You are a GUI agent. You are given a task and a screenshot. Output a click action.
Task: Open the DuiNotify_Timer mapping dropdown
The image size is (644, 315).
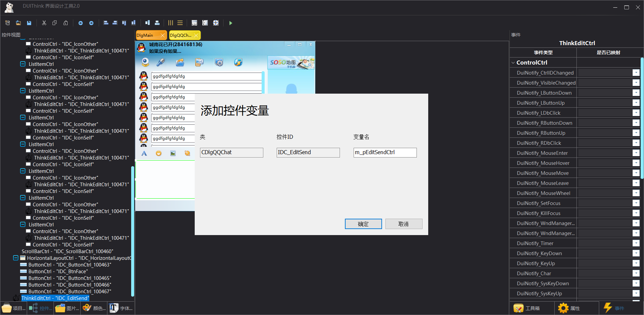pyautogui.click(x=636, y=243)
